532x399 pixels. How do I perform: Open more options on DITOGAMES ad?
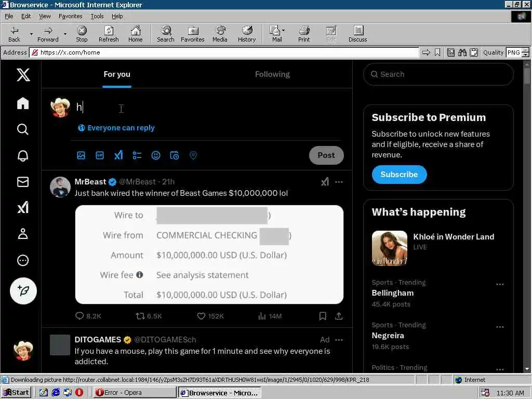339,340
